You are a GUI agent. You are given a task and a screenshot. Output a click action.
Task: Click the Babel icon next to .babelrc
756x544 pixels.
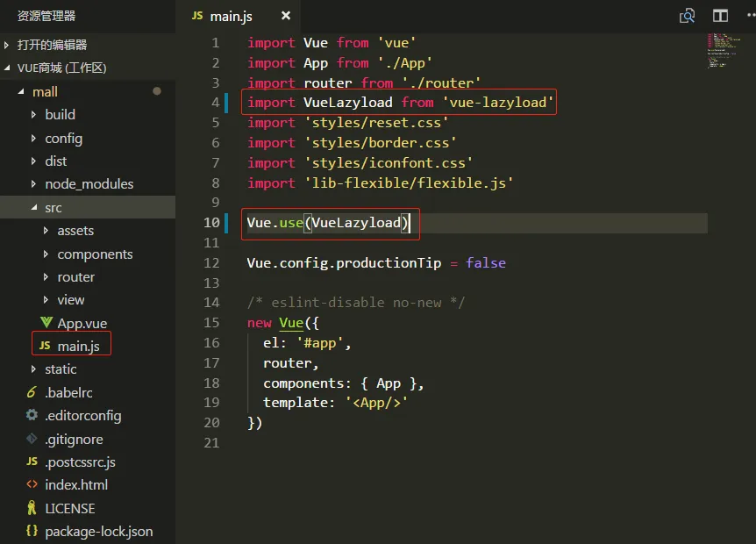pyautogui.click(x=32, y=392)
